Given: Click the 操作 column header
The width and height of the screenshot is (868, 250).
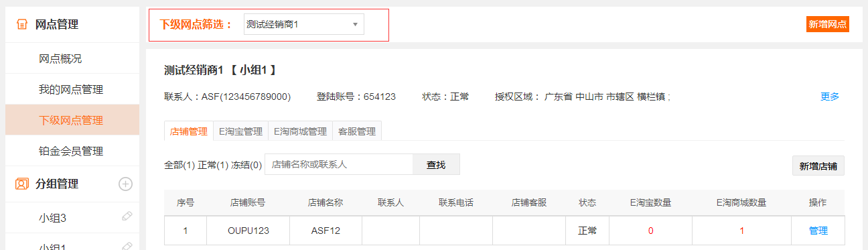Looking at the screenshot, I should 818,202.
